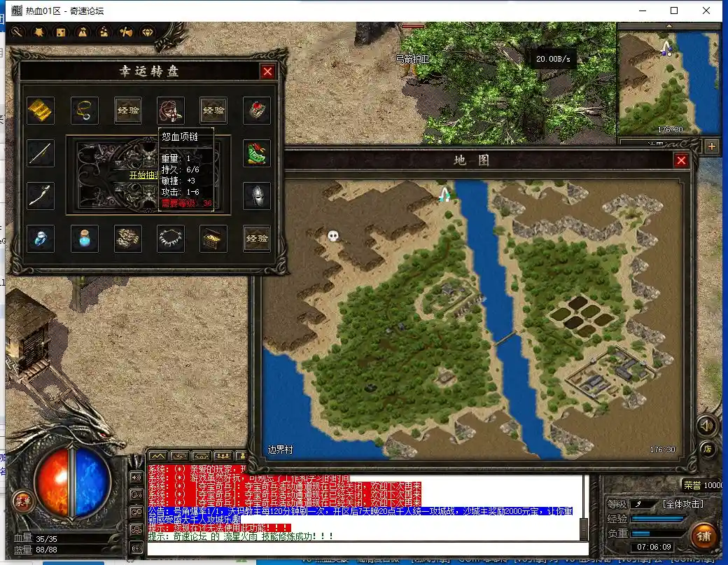Toggle game sound with the speaker button
Viewport: 728px width, 565px height.
[706, 425]
